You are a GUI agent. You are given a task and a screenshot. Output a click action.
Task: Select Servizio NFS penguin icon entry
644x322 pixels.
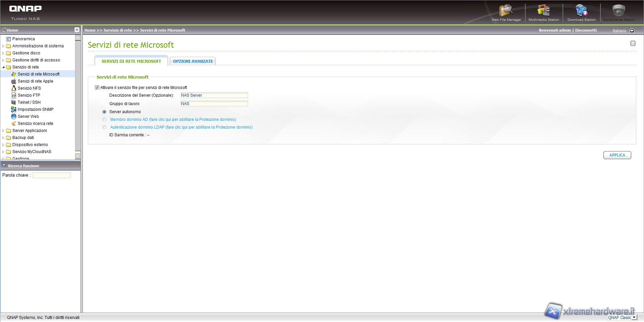pos(14,88)
